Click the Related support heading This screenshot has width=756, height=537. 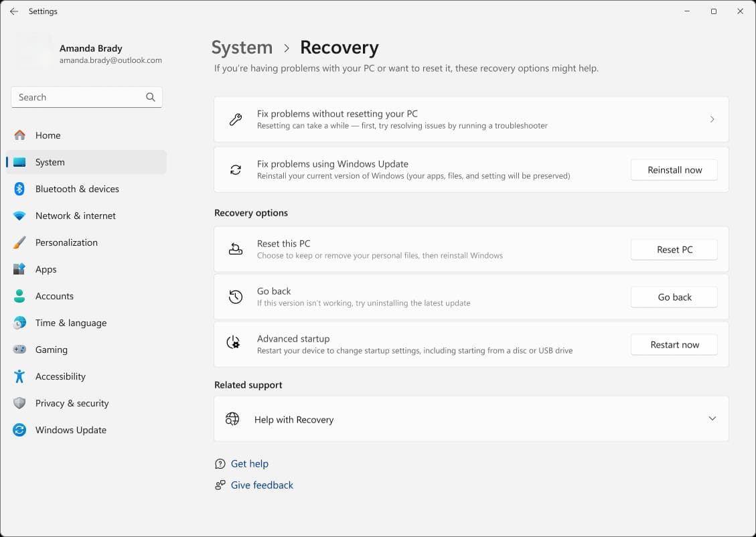248,385
